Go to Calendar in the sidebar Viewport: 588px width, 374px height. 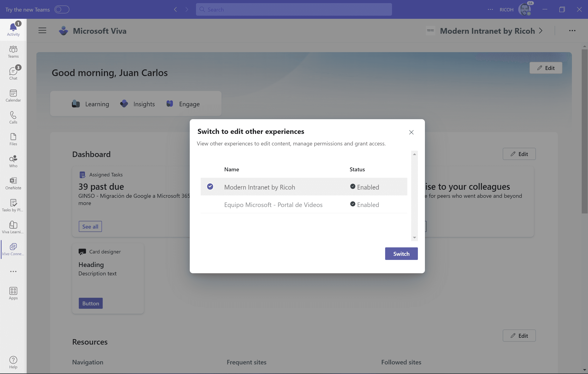tap(13, 95)
